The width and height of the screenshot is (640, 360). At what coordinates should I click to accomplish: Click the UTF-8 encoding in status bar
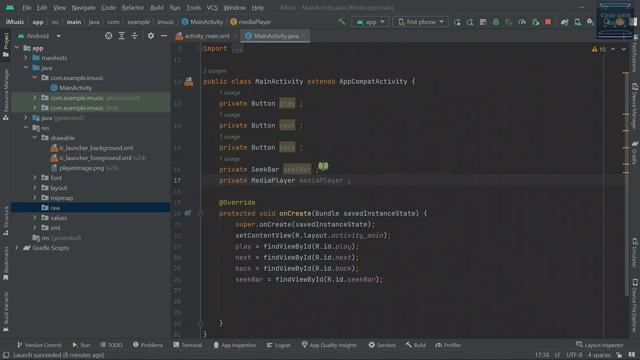pos(574,355)
